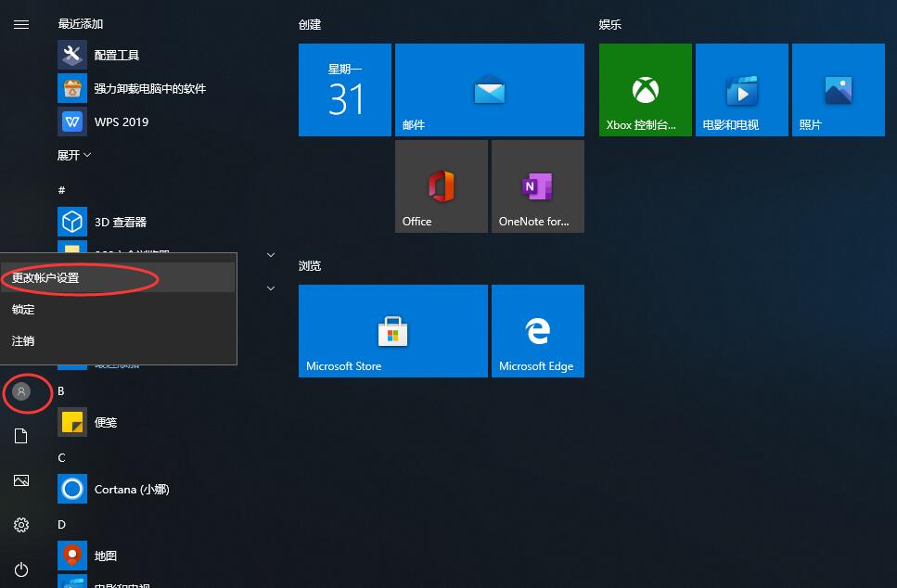
Task: Expand the 展开 recently added list
Action: coord(74,155)
